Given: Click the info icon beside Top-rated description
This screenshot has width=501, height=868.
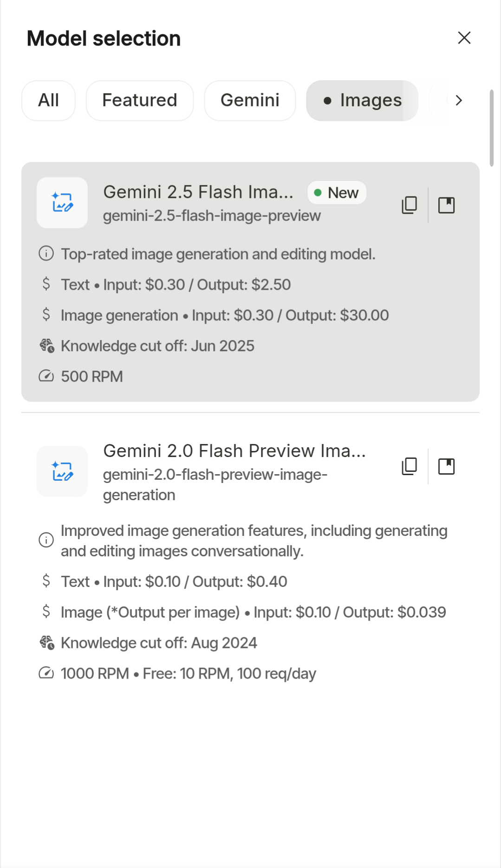Looking at the screenshot, I should (46, 254).
